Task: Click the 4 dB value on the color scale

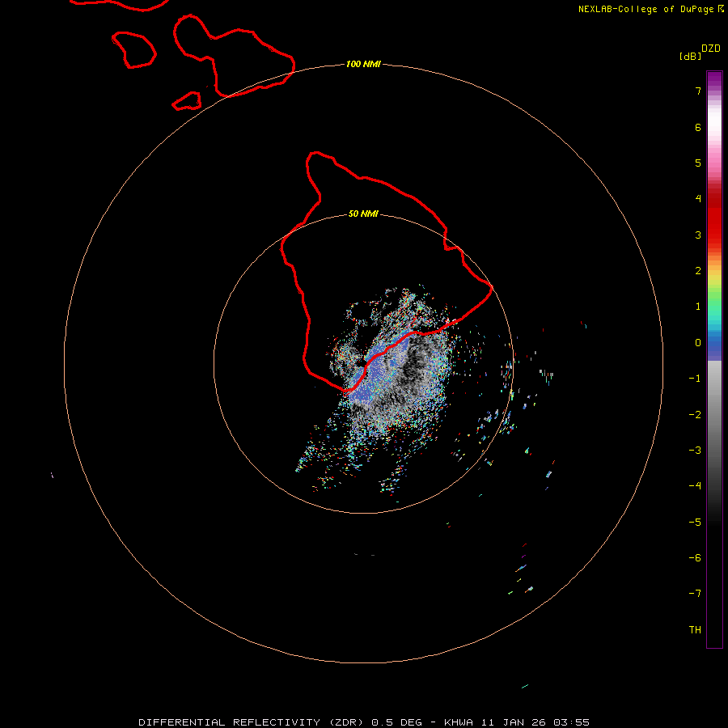Action: (x=698, y=199)
